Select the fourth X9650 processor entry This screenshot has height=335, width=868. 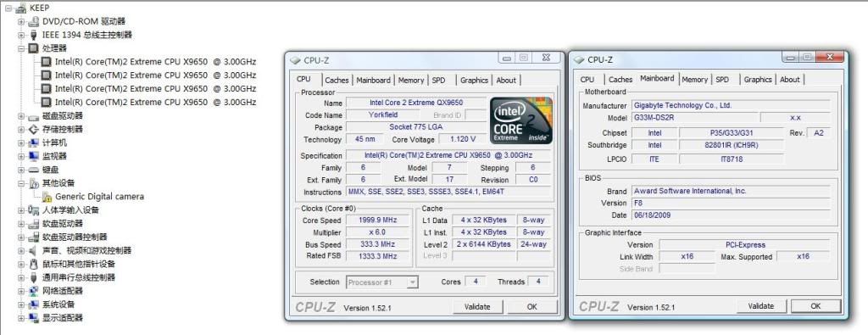pyautogui.click(x=155, y=103)
